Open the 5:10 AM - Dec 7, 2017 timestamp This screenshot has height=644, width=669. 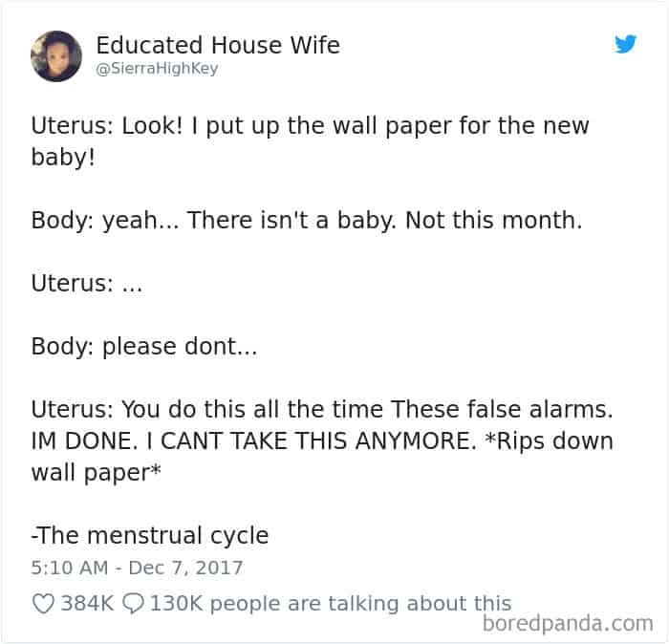[137, 568]
